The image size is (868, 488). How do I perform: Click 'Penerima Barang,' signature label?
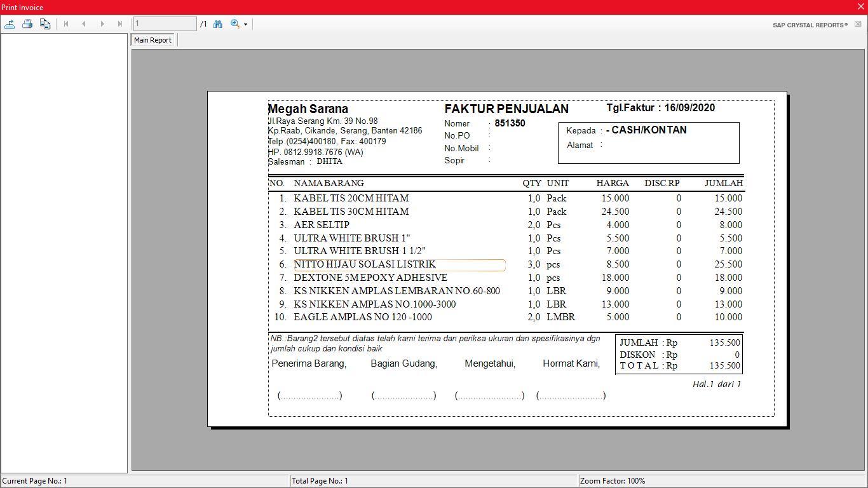[x=309, y=363]
